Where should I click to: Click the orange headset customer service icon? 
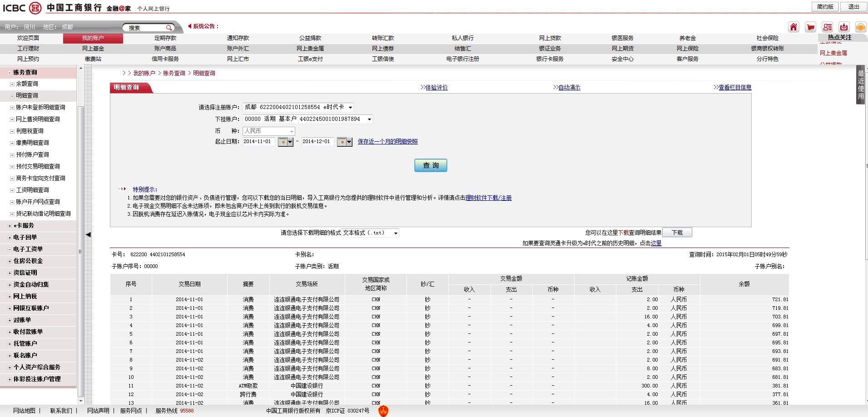tap(860, 27)
